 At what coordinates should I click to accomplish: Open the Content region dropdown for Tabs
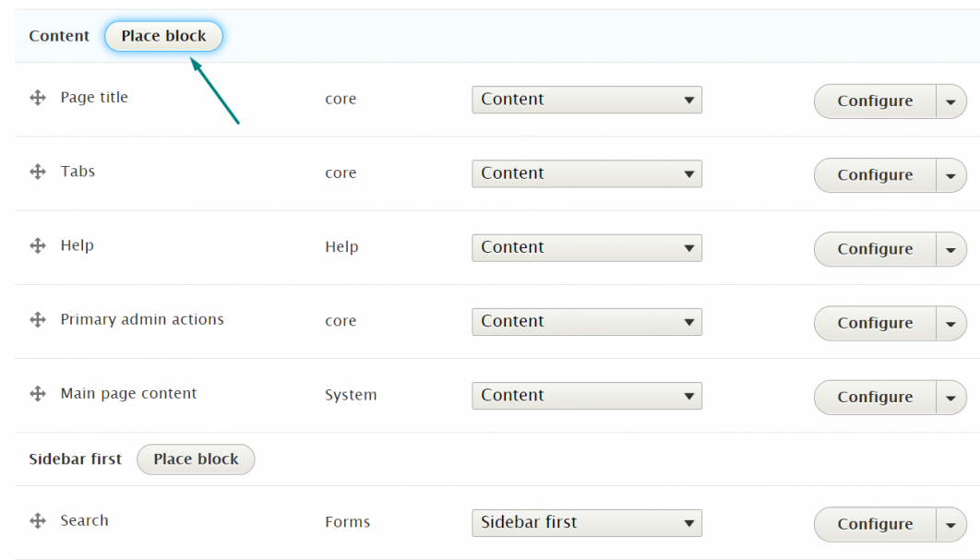(586, 173)
